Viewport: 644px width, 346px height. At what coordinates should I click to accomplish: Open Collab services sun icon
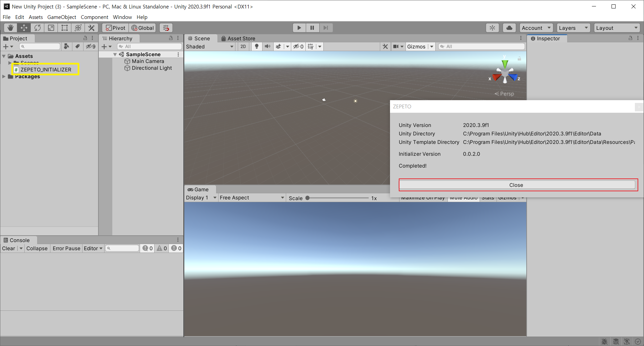[x=492, y=28]
